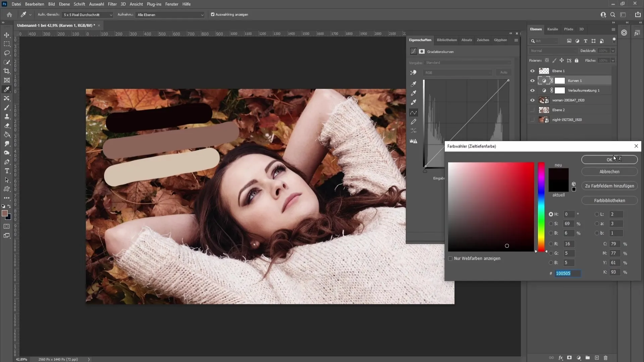The image size is (644, 362).
Task: Select the R red radio button
Action: tap(551, 244)
